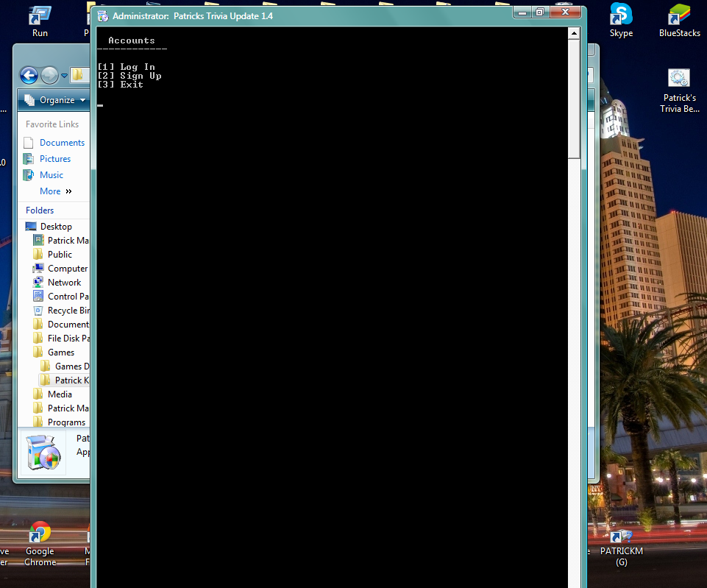Click the Desktop icon in folder tree

point(31,227)
